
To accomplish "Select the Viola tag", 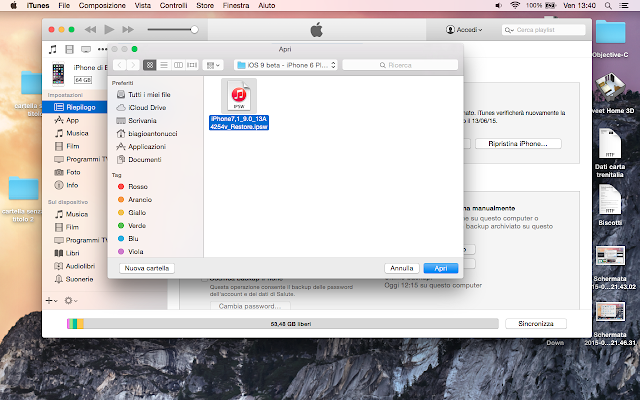I will tap(131, 252).
